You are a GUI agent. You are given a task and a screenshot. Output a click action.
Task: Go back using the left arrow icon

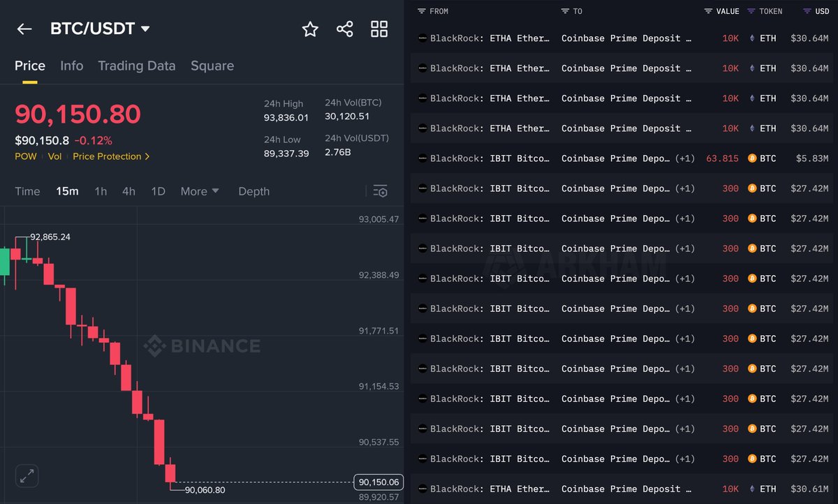24,29
